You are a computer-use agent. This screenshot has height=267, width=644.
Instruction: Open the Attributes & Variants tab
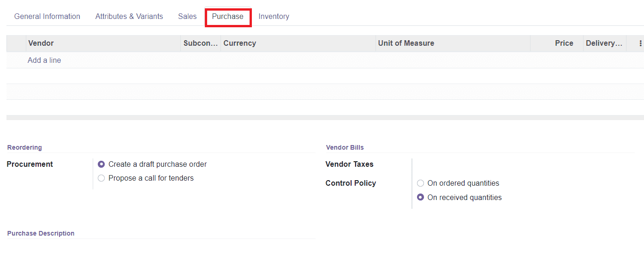pyautogui.click(x=129, y=16)
